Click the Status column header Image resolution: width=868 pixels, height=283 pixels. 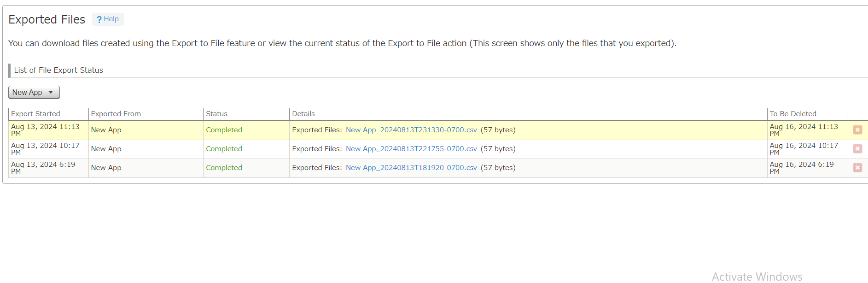click(216, 114)
